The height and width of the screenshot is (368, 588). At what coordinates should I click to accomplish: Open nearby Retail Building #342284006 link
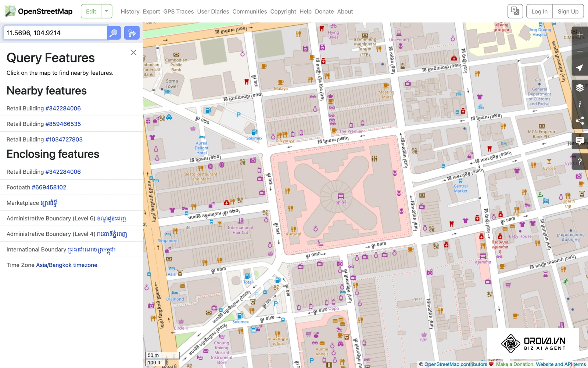(63, 108)
